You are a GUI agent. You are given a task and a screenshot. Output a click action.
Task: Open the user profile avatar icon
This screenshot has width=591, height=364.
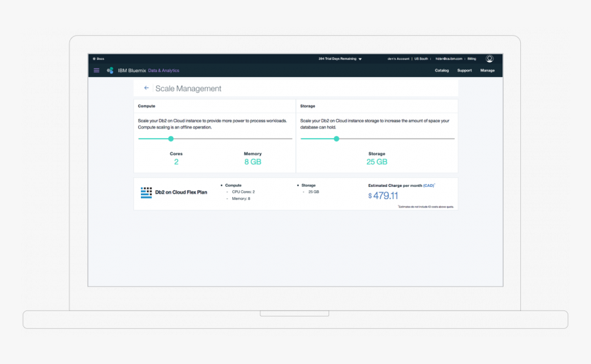(x=489, y=59)
